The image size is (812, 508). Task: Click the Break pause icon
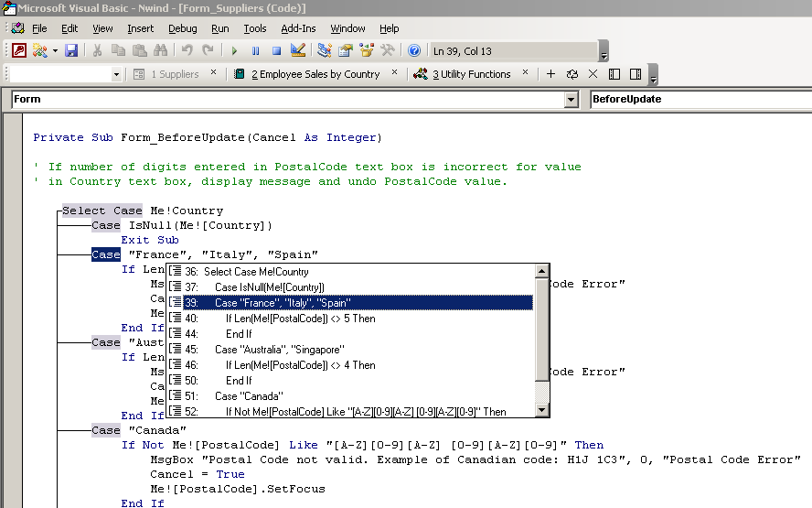(255, 51)
